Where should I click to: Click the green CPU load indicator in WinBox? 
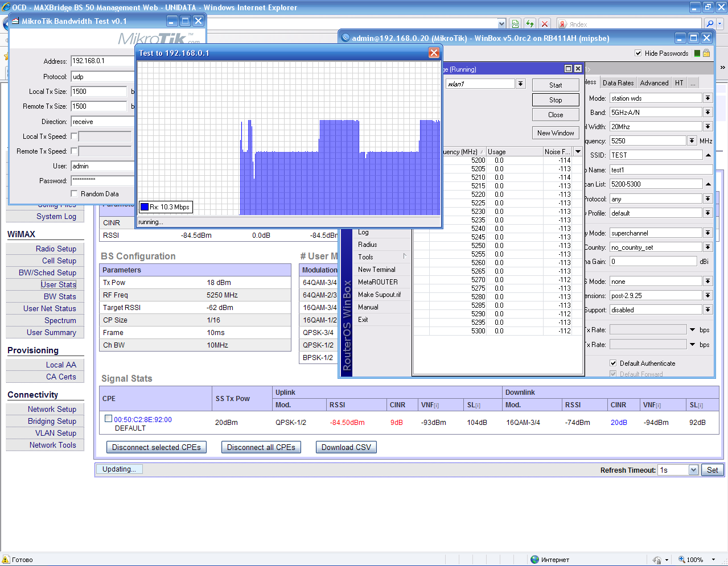pyautogui.click(x=697, y=53)
